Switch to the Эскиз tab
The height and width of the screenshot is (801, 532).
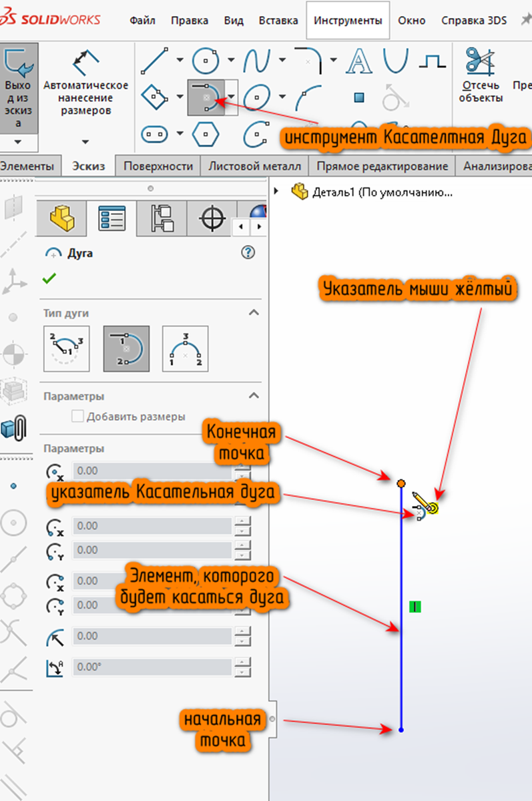[89, 166]
